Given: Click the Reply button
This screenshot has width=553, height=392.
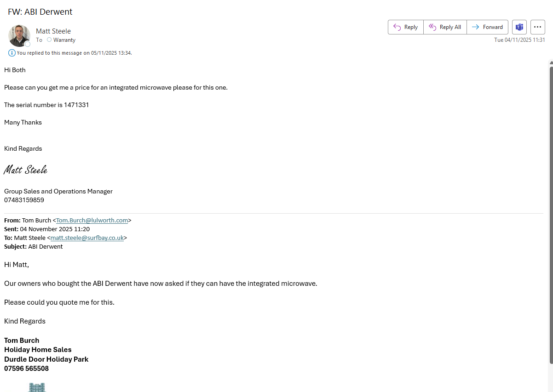Looking at the screenshot, I should [405, 27].
